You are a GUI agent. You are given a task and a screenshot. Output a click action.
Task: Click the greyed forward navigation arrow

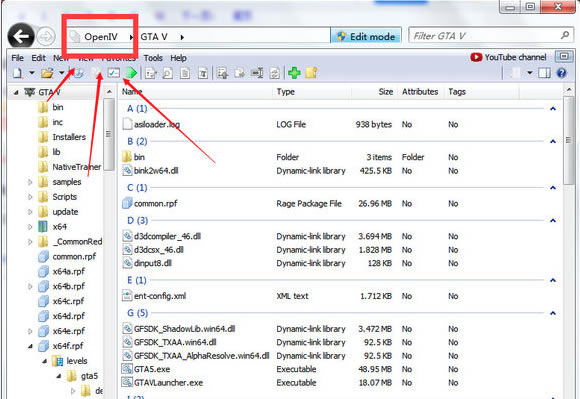click(46, 37)
